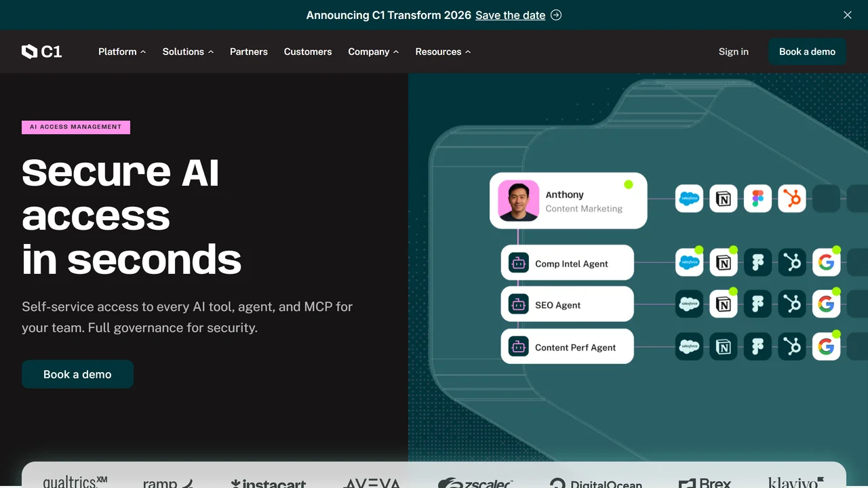Click the circled arrow beside Save the date
The image size is (868, 488).
[x=556, y=15]
